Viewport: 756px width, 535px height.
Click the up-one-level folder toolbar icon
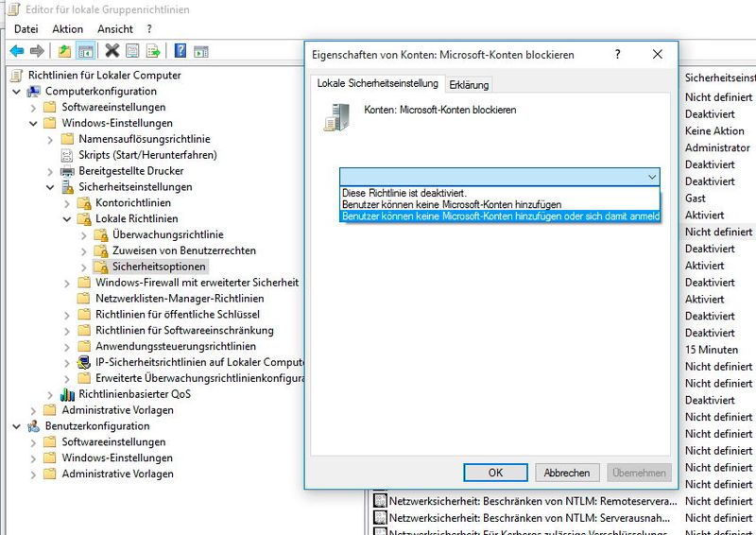64,51
